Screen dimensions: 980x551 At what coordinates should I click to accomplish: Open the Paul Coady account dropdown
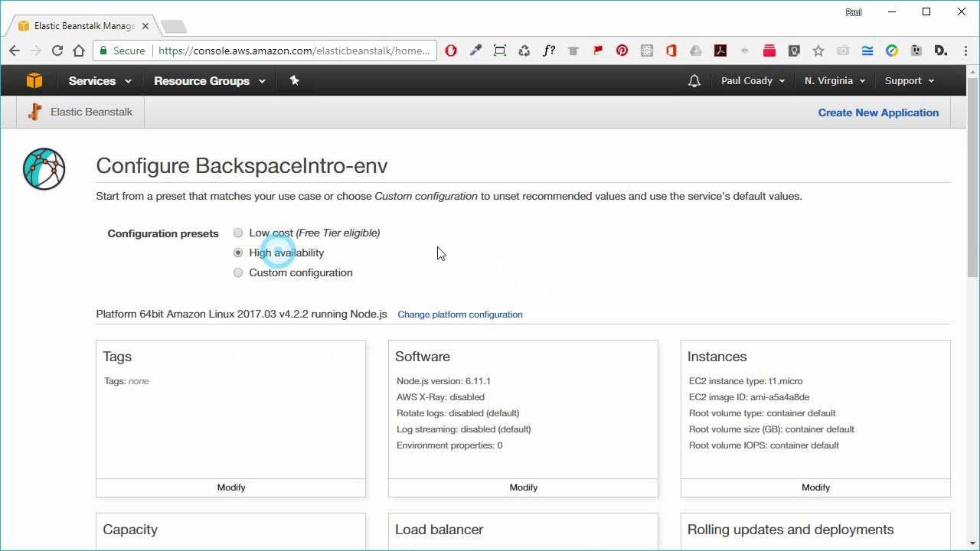click(753, 80)
